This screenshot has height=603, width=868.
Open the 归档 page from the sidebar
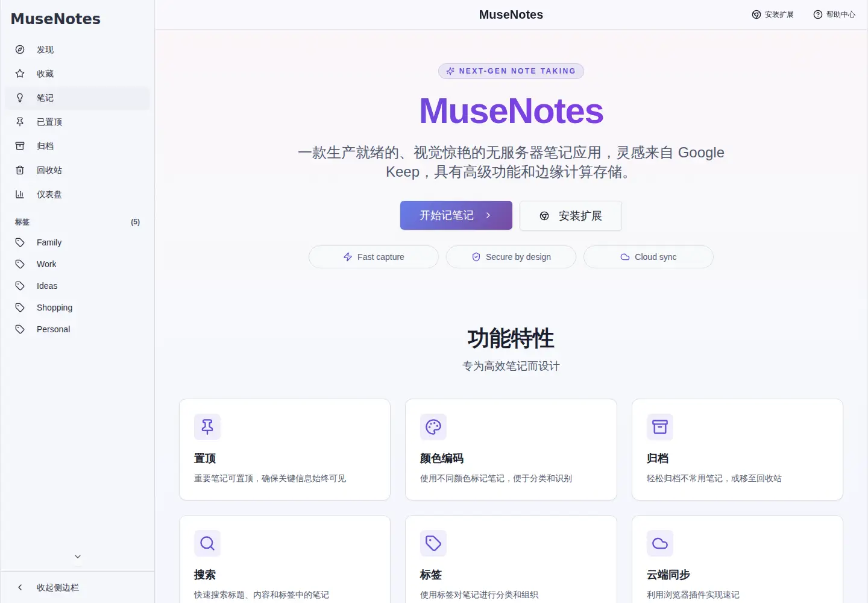click(x=77, y=146)
